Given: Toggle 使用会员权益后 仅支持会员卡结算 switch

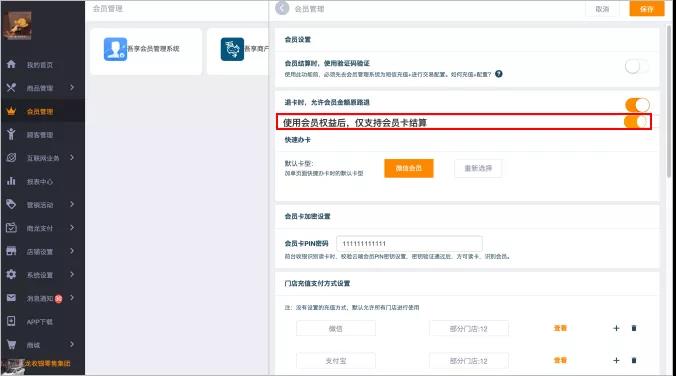Looking at the screenshot, I should point(636,122).
